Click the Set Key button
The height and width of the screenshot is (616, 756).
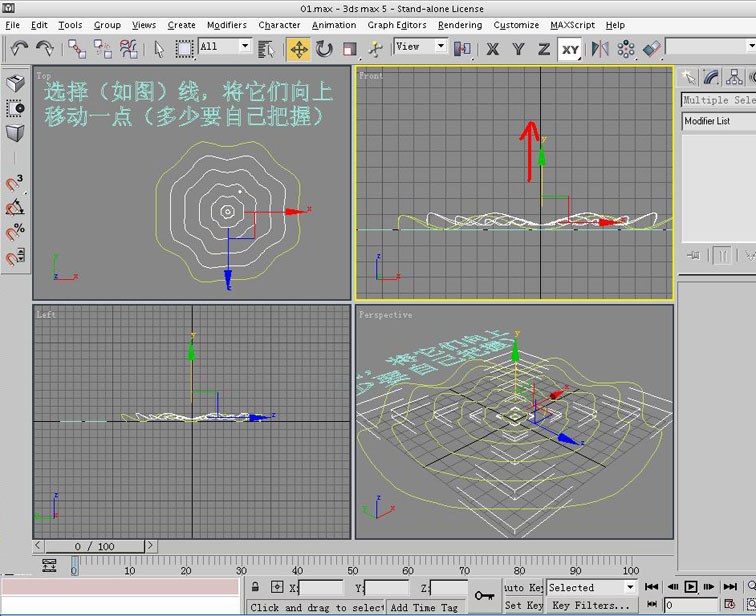[523, 605]
